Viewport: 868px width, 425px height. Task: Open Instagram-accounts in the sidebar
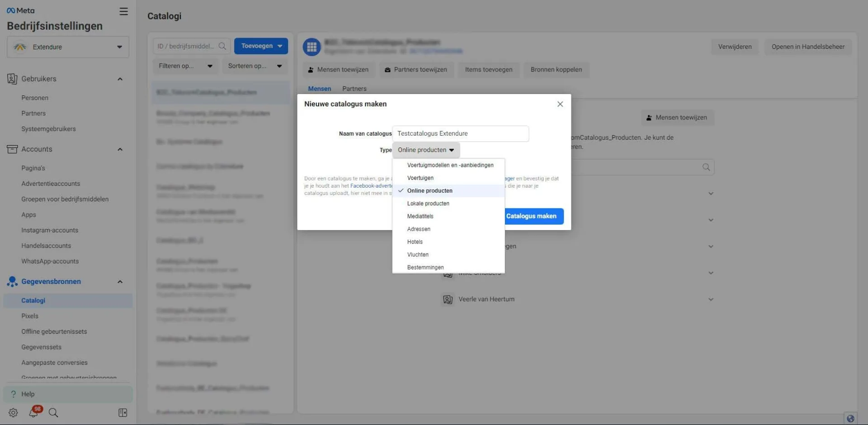50,230
